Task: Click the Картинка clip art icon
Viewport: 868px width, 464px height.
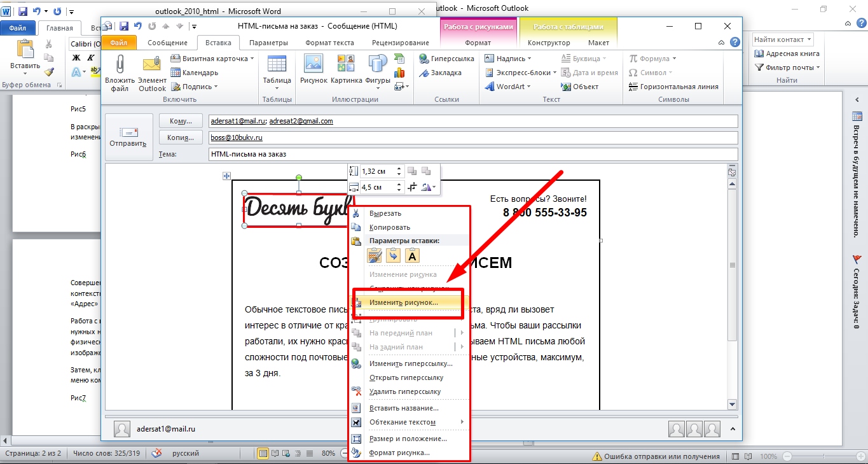Action: click(346, 64)
